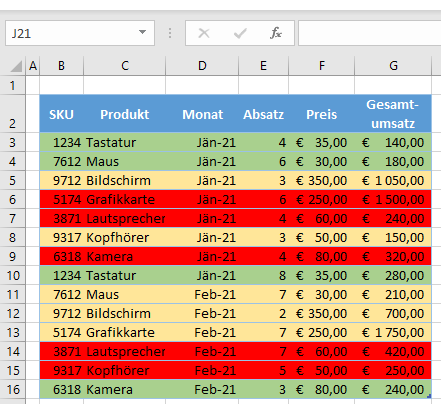Click total € 1 750,00 cell
441x407 pixels.
[393, 332]
